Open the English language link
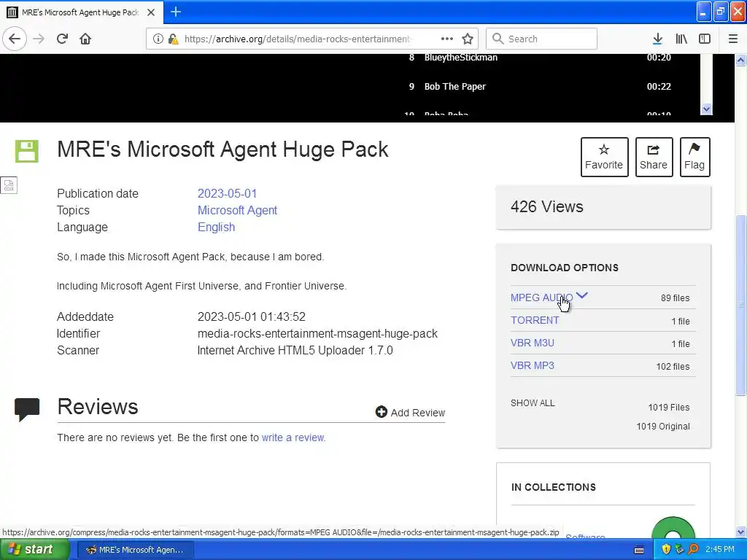747x560 pixels. [216, 227]
